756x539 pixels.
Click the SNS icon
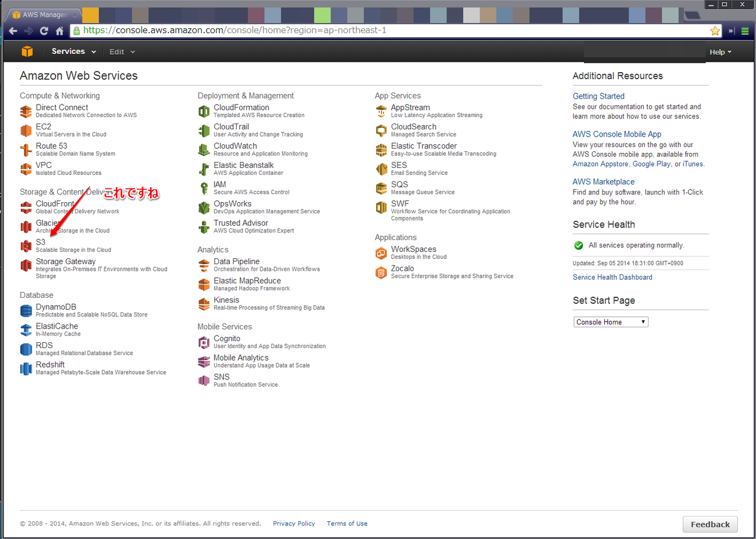pos(204,381)
